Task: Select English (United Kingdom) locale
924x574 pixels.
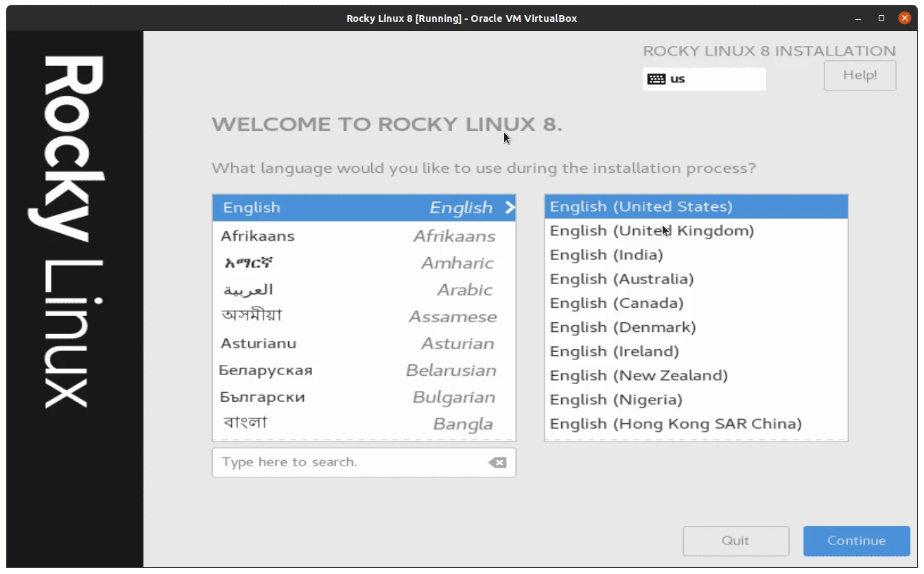Action: tap(652, 230)
